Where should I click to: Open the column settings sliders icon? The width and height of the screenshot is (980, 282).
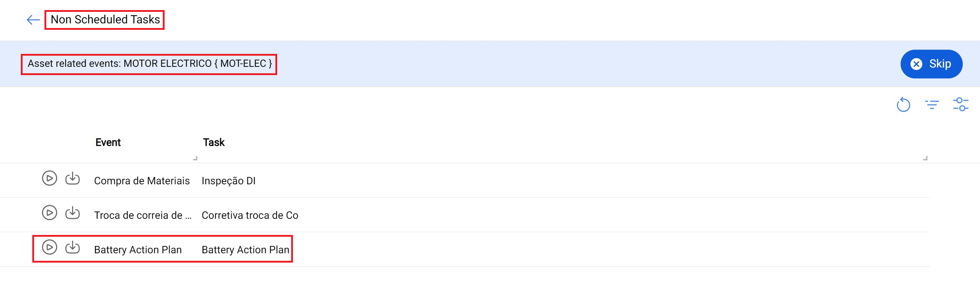click(960, 105)
